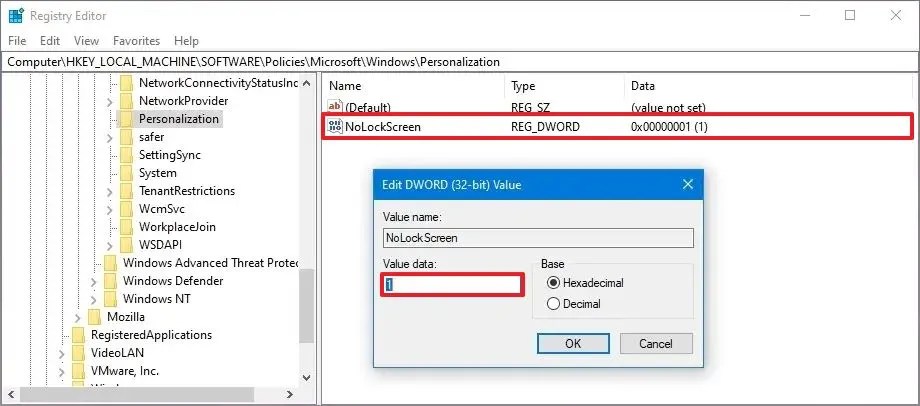
Task: Click the Registry Editor app icon in title bar
Action: [x=16, y=16]
